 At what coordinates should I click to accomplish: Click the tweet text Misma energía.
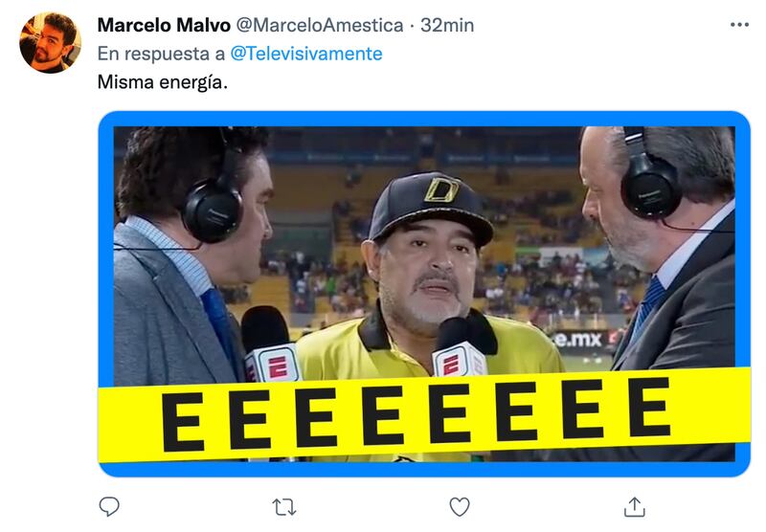click(x=162, y=82)
